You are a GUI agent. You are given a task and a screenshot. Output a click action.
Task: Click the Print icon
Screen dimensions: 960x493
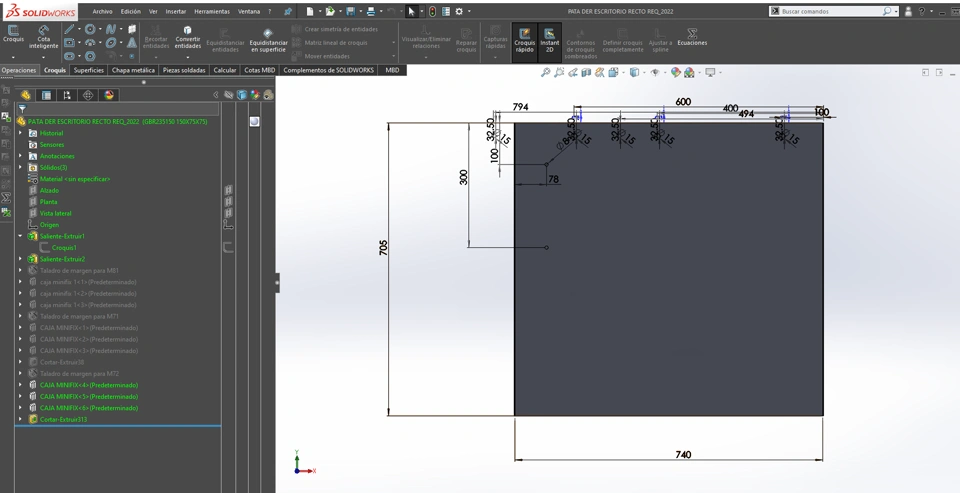point(370,11)
